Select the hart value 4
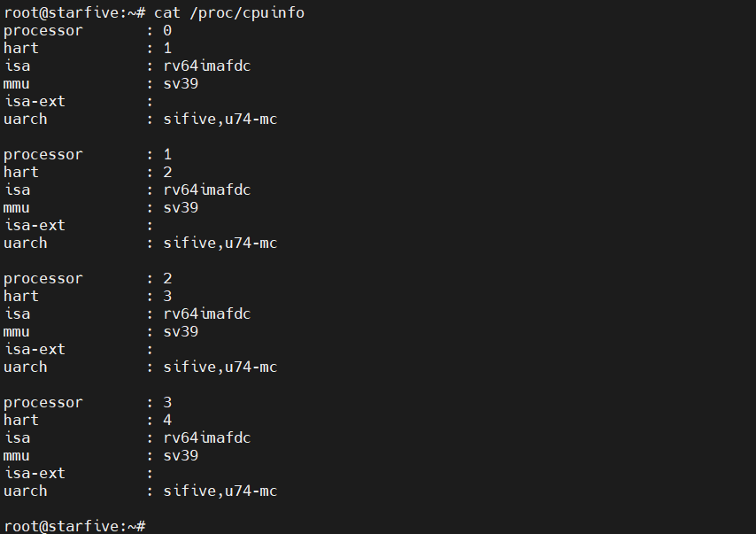Viewport: 756px width, 534px height. pyautogui.click(x=167, y=420)
